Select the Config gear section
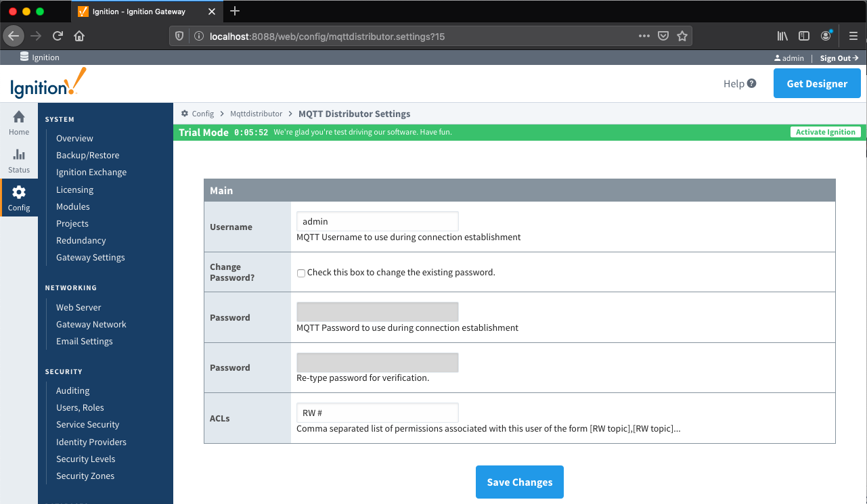The height and width of the screenshot is (504, 867). point(19,198)
